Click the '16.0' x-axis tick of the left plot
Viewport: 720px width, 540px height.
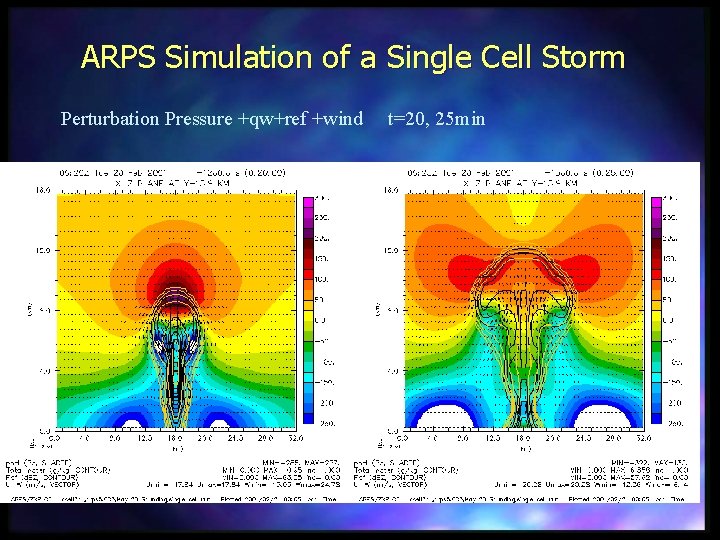[x=175, y=438]
